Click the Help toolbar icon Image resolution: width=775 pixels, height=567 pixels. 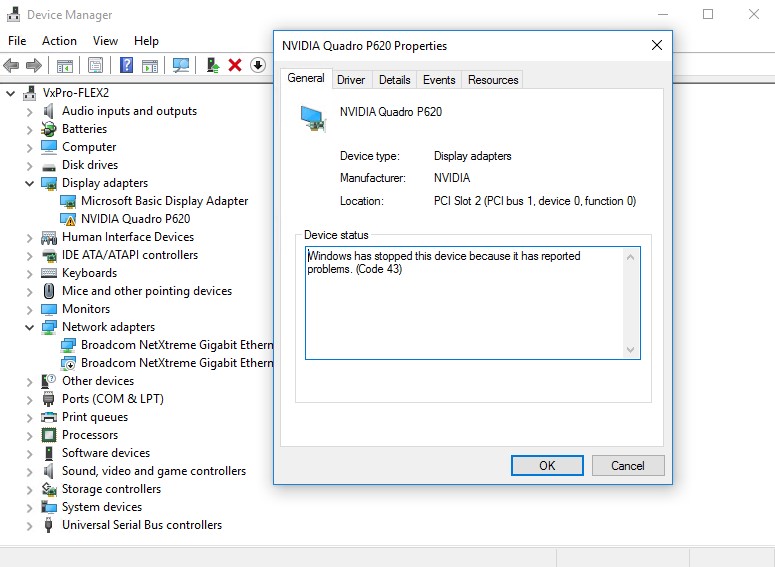tap(127, 65)
